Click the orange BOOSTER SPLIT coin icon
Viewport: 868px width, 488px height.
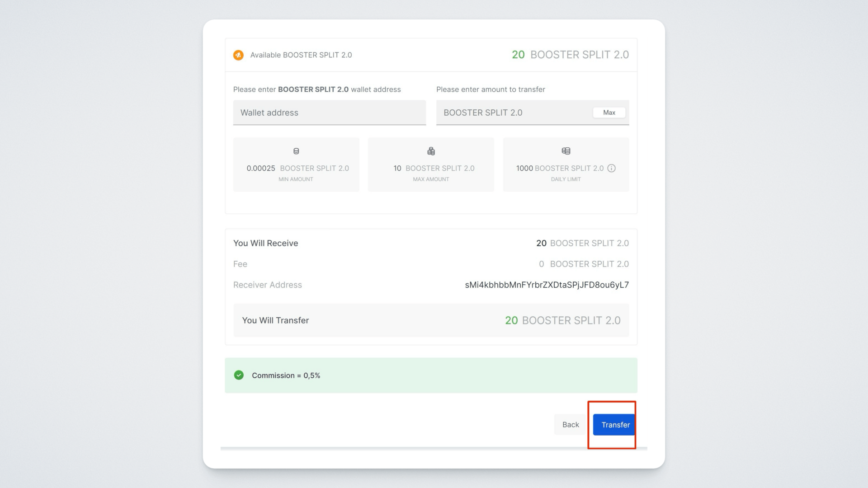click(x=238, y=55)
